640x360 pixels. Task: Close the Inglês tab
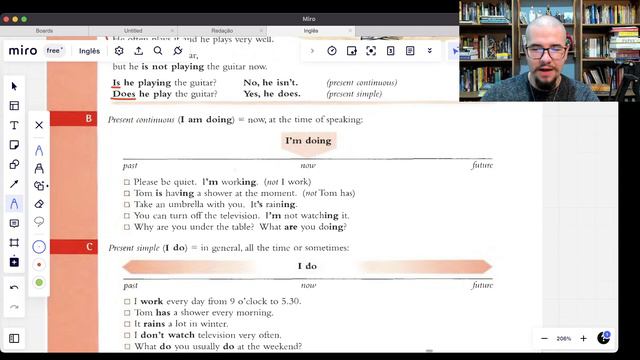coord(350,31)
